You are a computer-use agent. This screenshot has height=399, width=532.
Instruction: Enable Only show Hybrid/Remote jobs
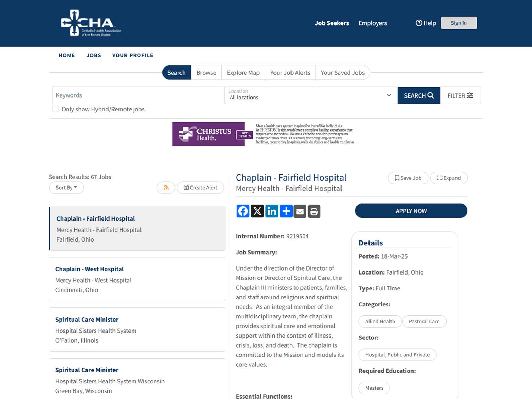click(x=56, y=109)
